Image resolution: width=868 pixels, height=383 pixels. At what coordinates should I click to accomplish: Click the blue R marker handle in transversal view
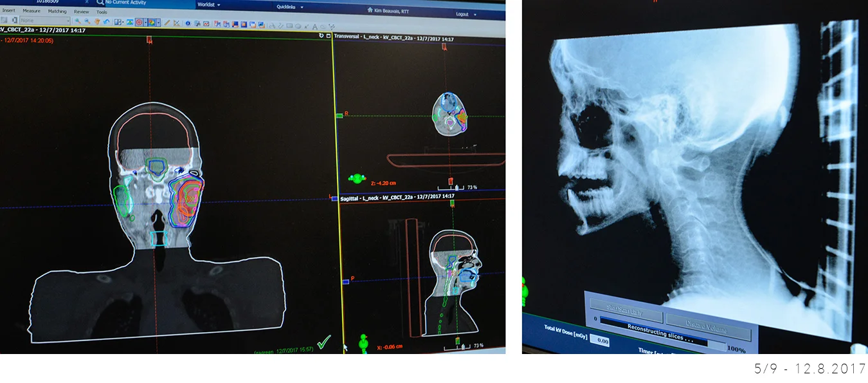[x=339, y=115]
